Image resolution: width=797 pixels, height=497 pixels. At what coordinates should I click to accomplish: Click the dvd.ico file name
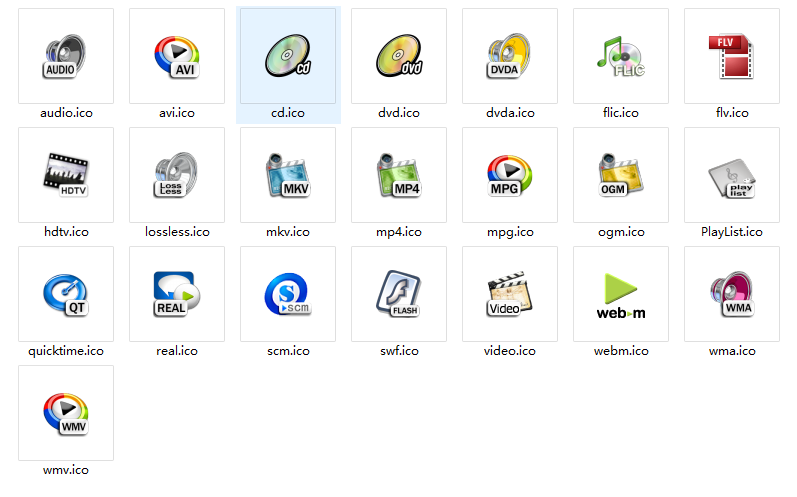399,113
